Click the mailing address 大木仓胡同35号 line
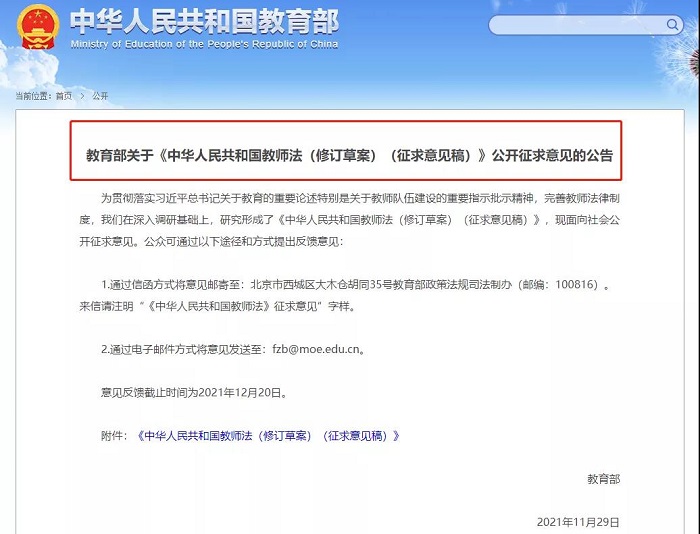Image resolution: width=700 pixels, height=534 pixels. click(355, 284)
